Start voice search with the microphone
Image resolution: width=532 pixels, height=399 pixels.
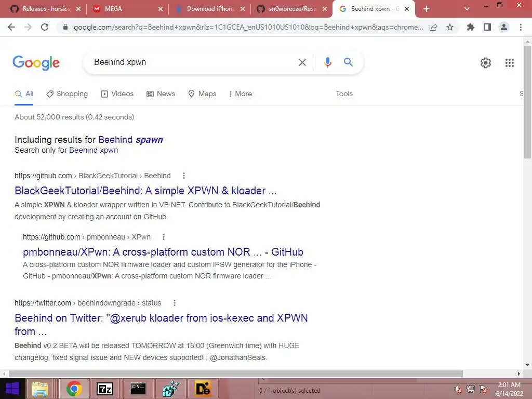point(327,62)
